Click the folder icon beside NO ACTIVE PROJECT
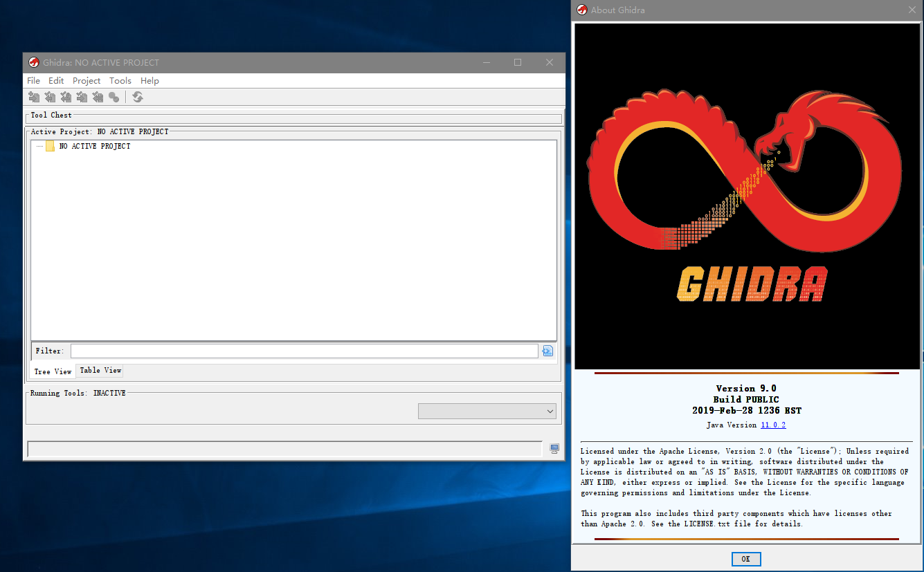Viewport: 924px width, 572px height. pyautogui.click(x=50, y=146)
